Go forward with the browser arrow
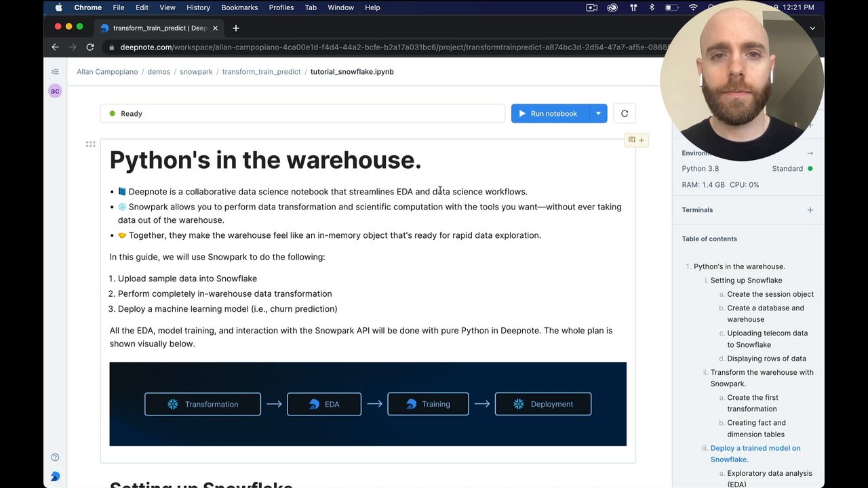 tap(73, 47)
